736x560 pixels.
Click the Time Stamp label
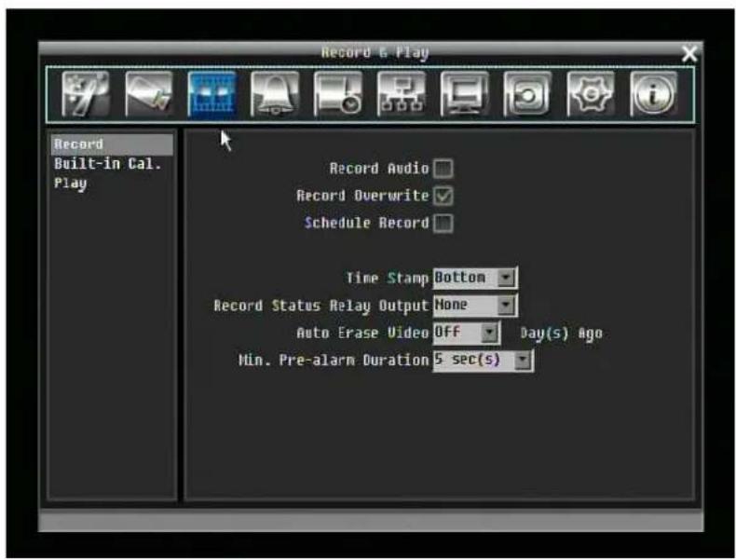(388, 278)
